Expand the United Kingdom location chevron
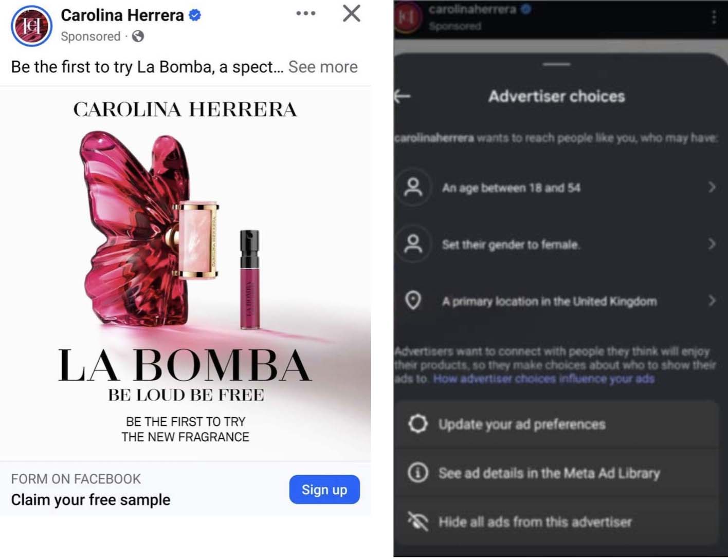This screenshot has width=728, height=560. point(712,301)
